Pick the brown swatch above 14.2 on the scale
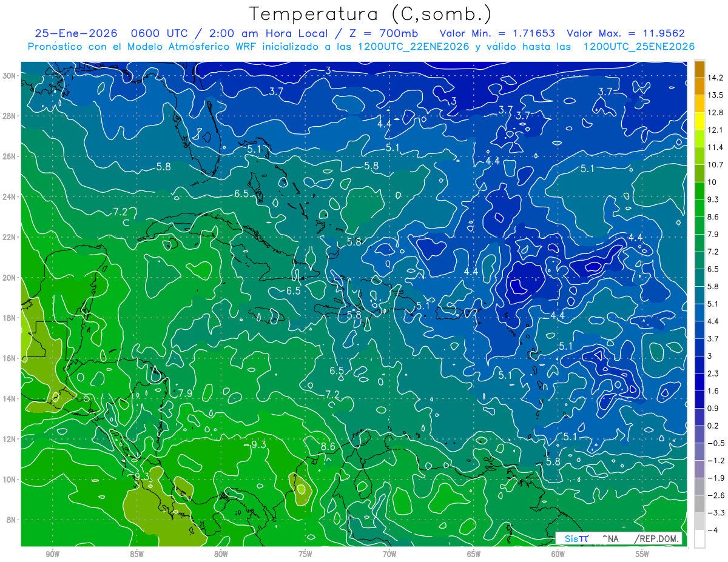The height and width of the screenshot is (562, 728). [x=699, y=69]
